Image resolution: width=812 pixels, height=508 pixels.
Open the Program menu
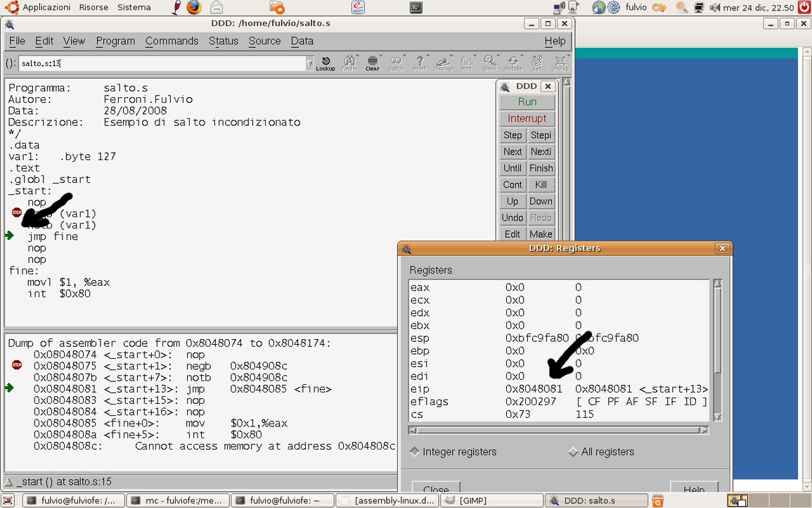coord(115,41)
